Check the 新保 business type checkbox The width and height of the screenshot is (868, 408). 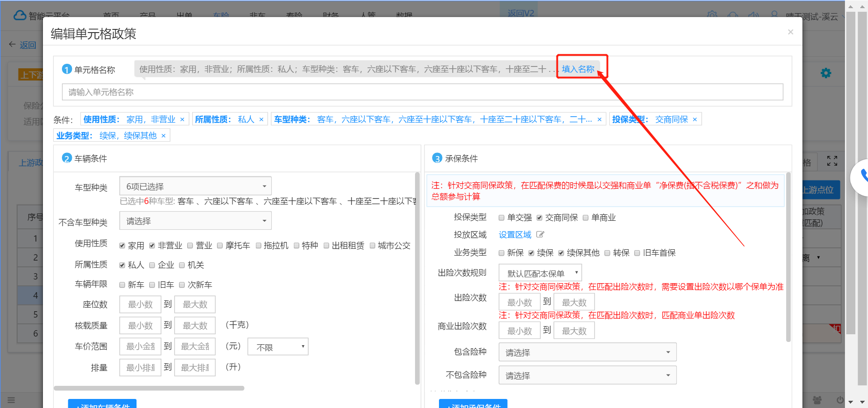tap(501, 253)
